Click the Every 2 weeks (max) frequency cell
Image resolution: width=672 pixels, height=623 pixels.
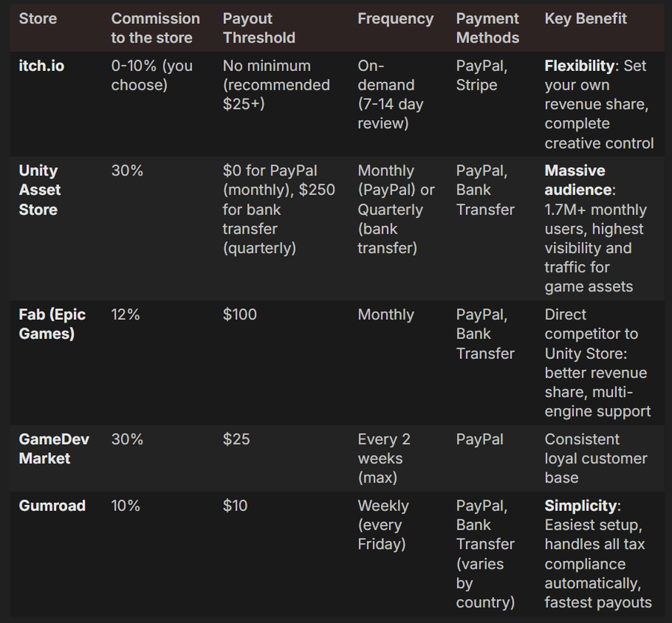coord(384,458)
